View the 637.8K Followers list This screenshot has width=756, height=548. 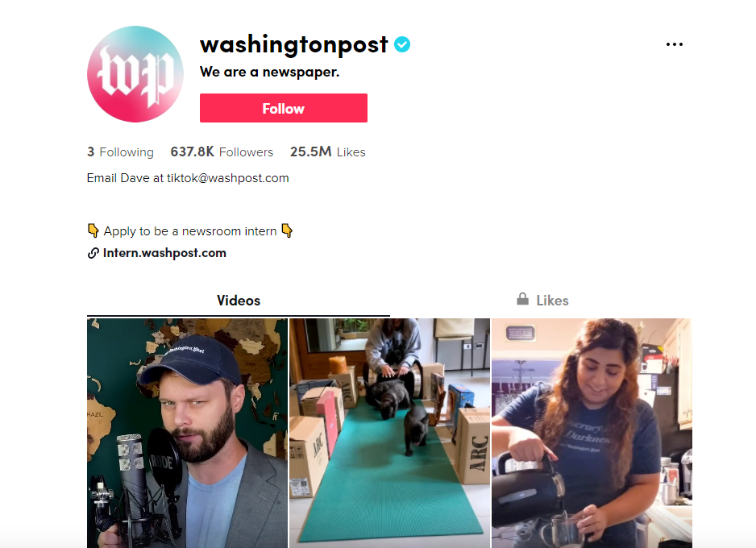point(222,152)
